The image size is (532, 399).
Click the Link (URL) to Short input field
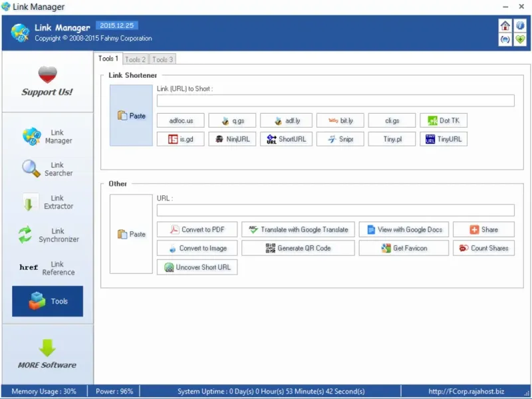coord(336,100)
